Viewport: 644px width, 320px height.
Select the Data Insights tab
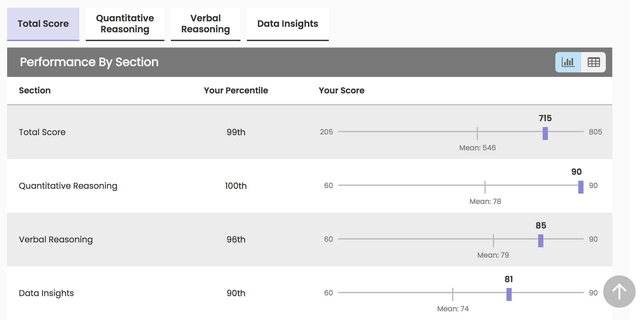click(288, 24)
